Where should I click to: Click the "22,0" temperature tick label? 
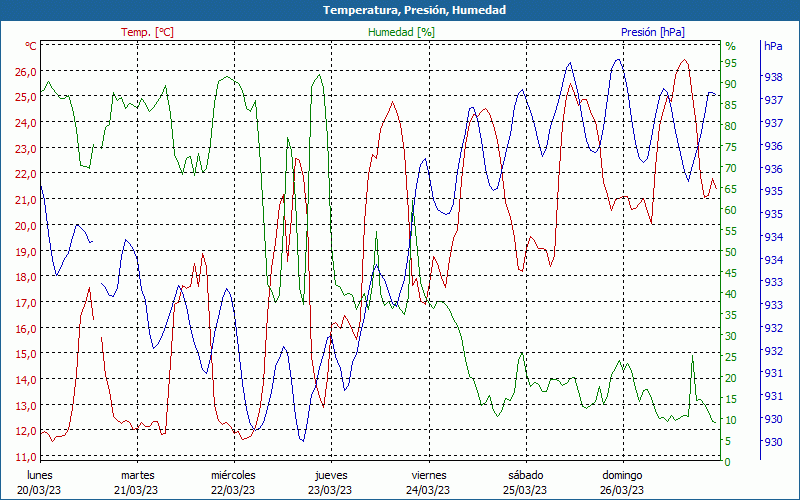pos(27,174)
